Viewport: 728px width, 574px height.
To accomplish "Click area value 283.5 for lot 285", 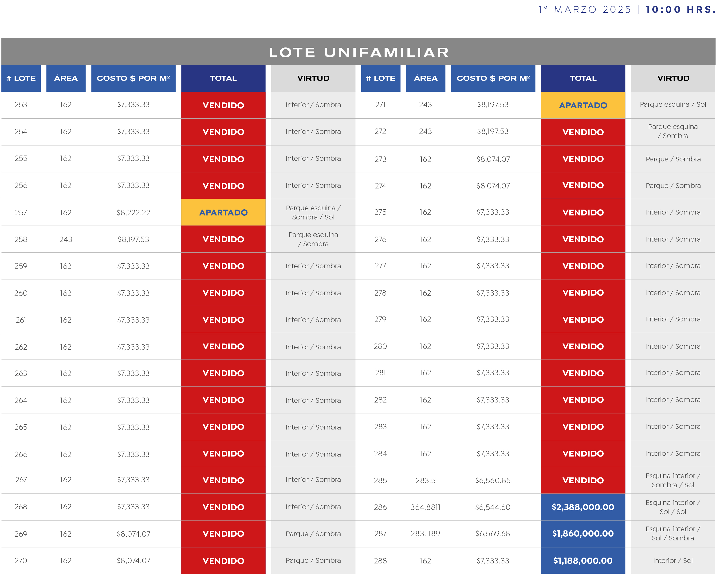I will click(x=425, y=480).
